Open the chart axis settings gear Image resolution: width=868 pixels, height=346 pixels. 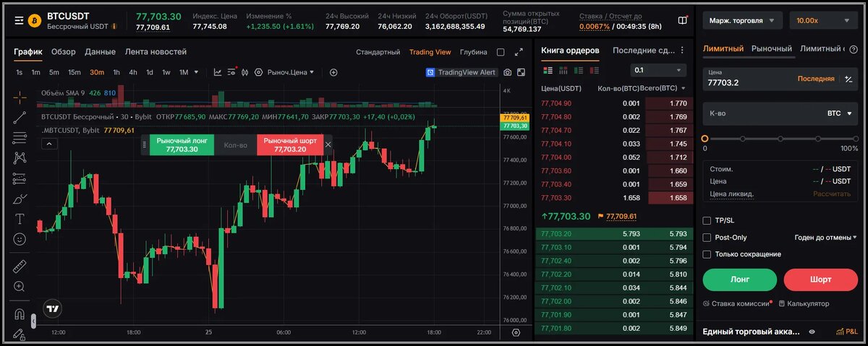coord(516,332)
